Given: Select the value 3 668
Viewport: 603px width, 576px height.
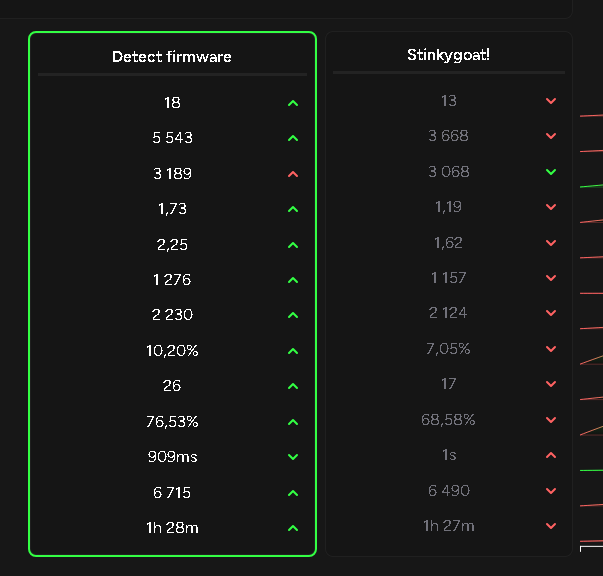Looking at the screenshot, I should [x=448, y=136].
